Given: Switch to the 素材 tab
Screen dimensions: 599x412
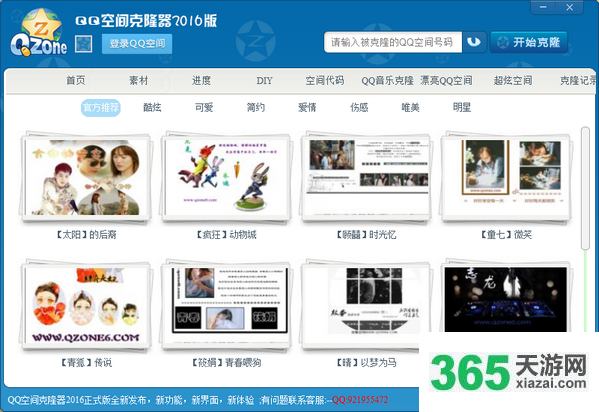Looking at the screenshot, I should click(x=138, y=80).
